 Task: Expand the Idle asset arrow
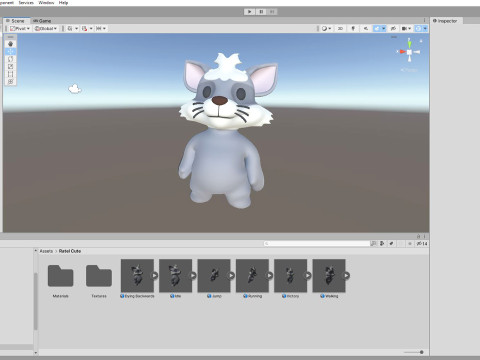click(193, 276)
